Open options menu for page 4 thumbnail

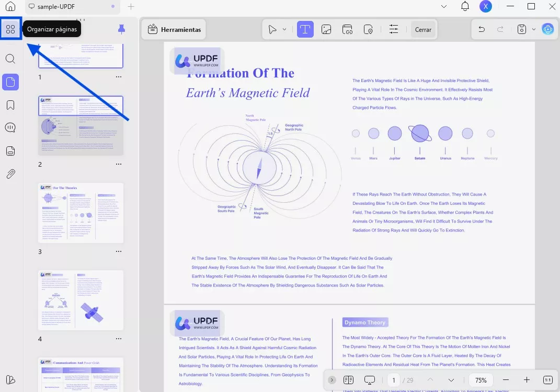(x=119, y=339)
